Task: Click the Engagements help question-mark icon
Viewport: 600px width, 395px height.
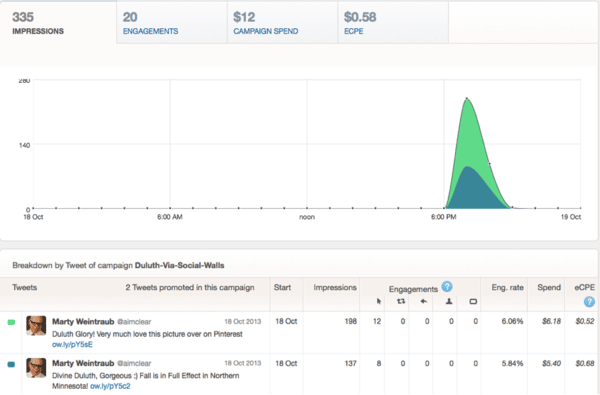Action: (x=447, y=286)
